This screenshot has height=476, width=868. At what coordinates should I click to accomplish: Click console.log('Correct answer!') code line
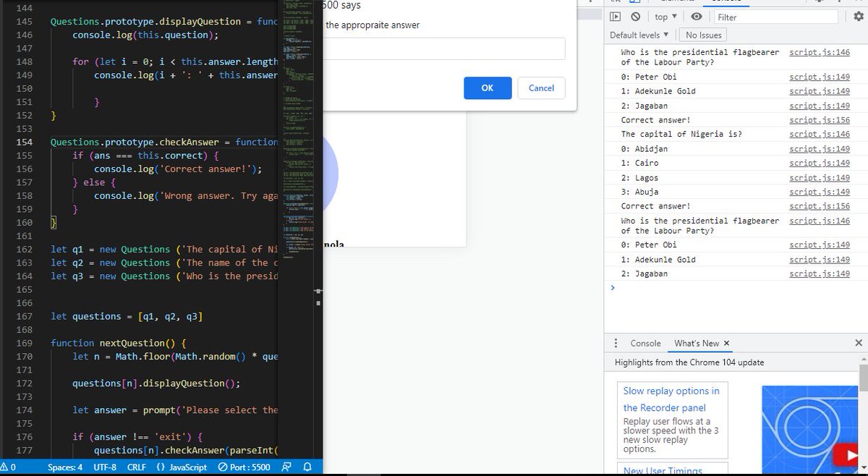178,169
